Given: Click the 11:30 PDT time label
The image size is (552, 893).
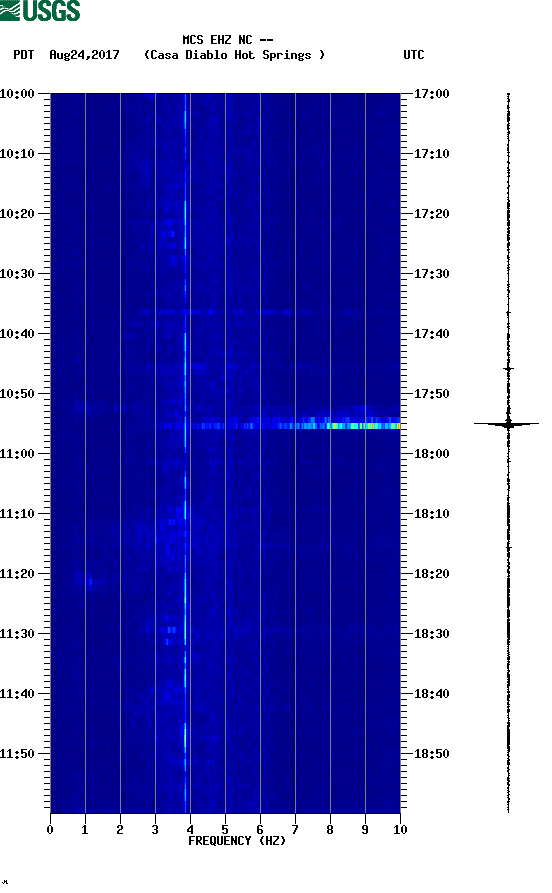Looking at the screenshot, I should coord(17,634).
